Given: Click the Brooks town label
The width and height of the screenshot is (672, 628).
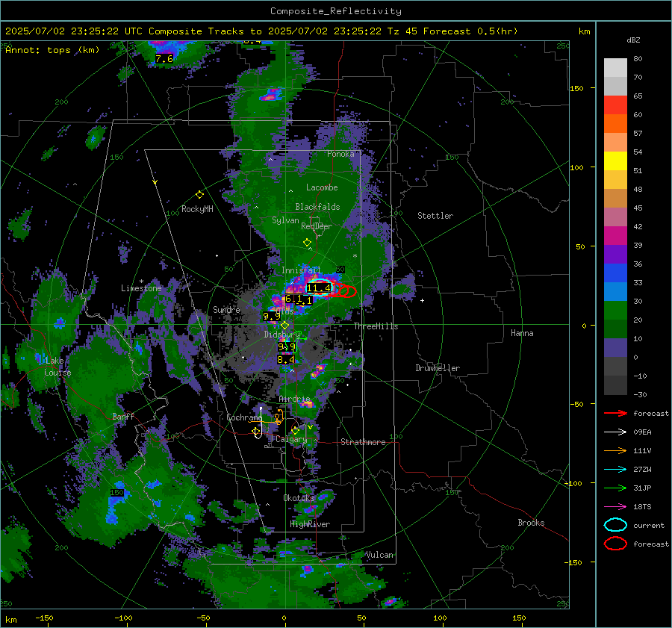Looking at the screenshot, I should [531, 523].
